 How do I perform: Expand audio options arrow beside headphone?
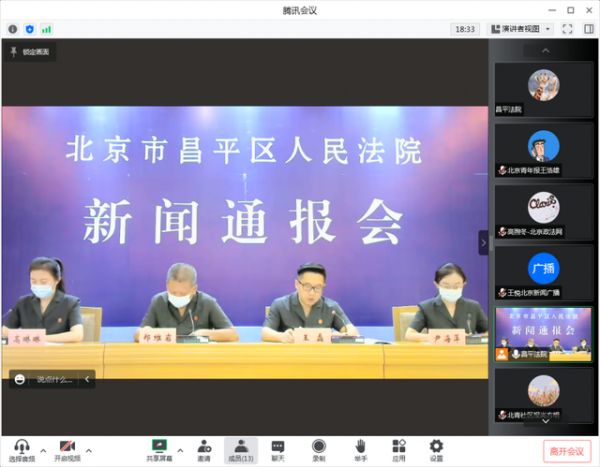41,449
